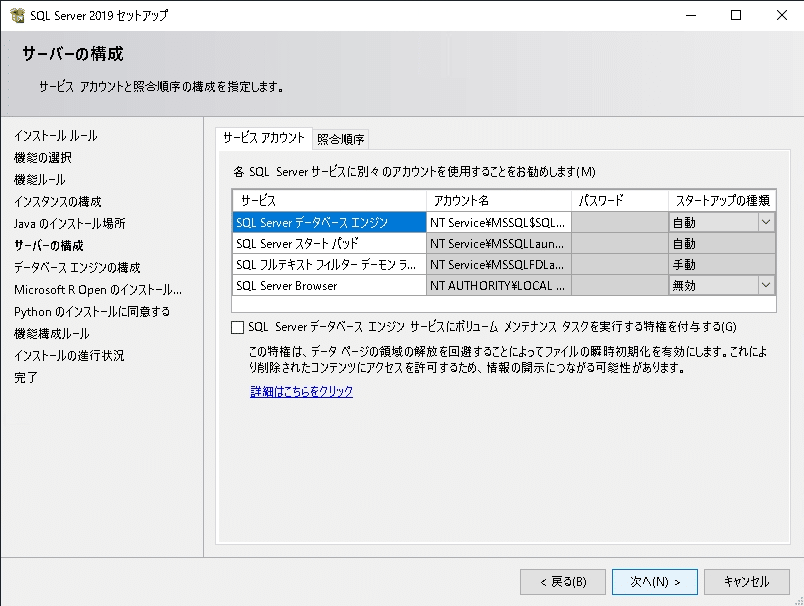The image size is (804, 606).
Task: Select 機能ルール step in sidebar
Action: pyautogui.click(x=40, y=180)
